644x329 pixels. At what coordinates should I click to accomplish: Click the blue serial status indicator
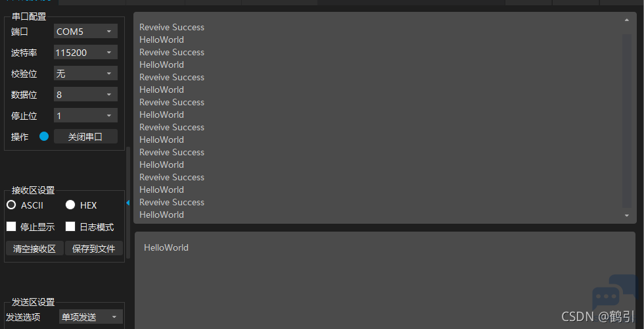click(x=44, y=136)
